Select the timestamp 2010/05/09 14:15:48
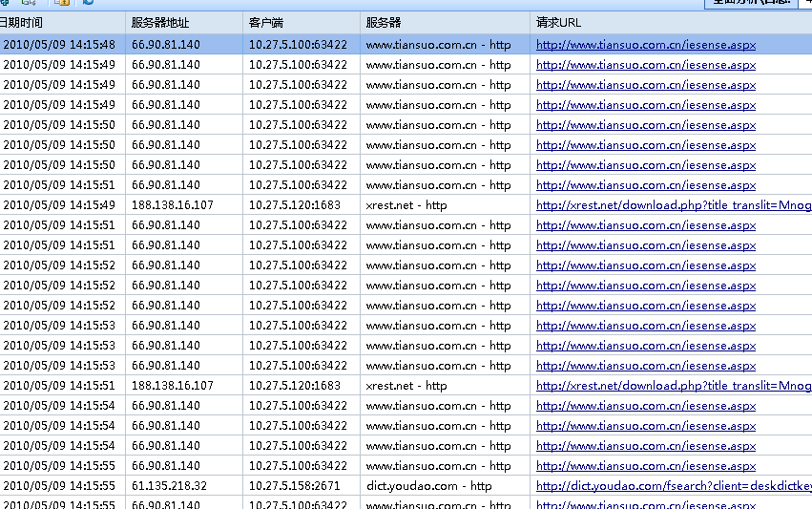Viewport: 812px width, 509px height. tap(59, 45)
